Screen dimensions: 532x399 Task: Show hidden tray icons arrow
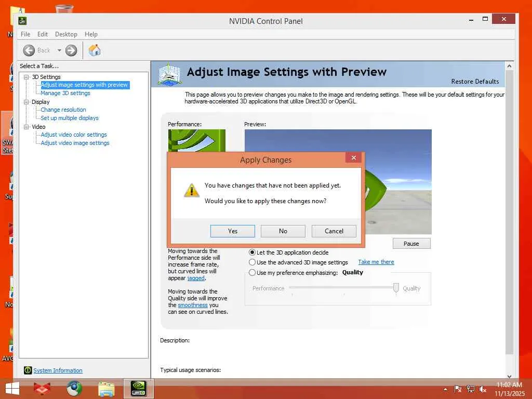pyautogui.click(x=445, y=389)
